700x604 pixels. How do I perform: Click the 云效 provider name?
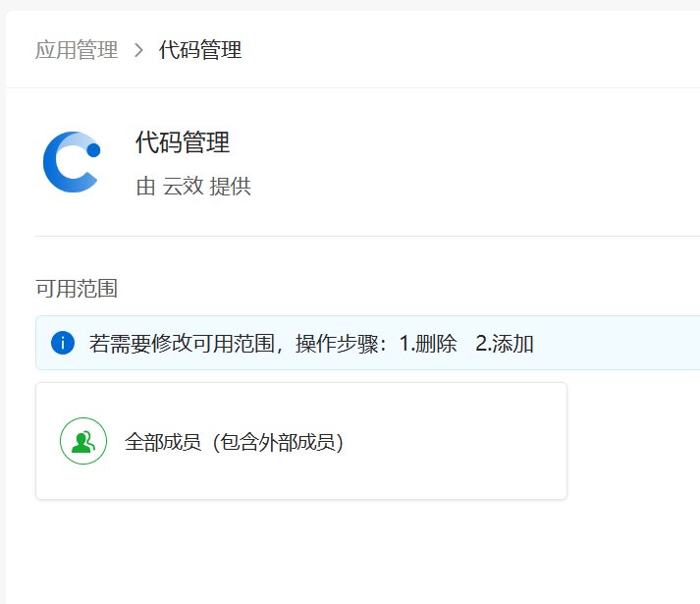(x=183, y=186)
